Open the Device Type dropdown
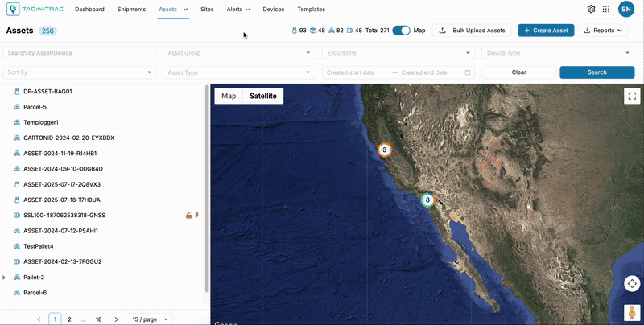Screen dimensions: 644x325 pyautogui.click(x=558, y=53)
